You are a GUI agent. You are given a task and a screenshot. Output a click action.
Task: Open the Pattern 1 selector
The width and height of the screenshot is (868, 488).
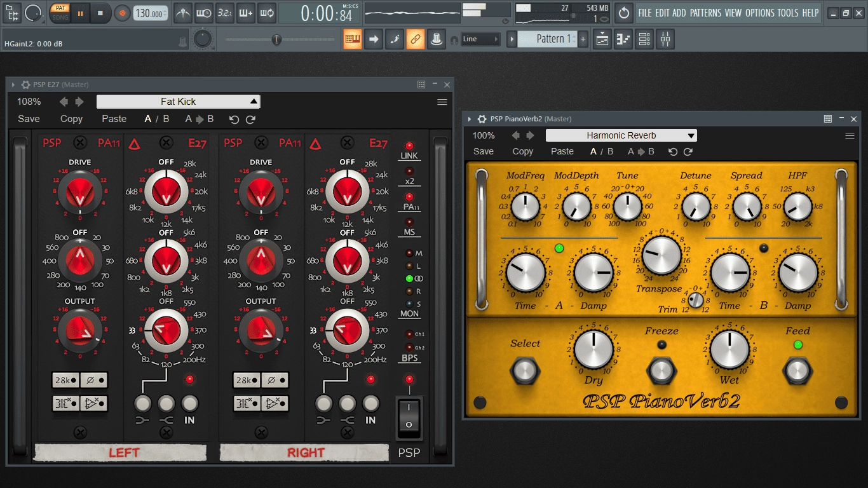[x=548, y=39]
